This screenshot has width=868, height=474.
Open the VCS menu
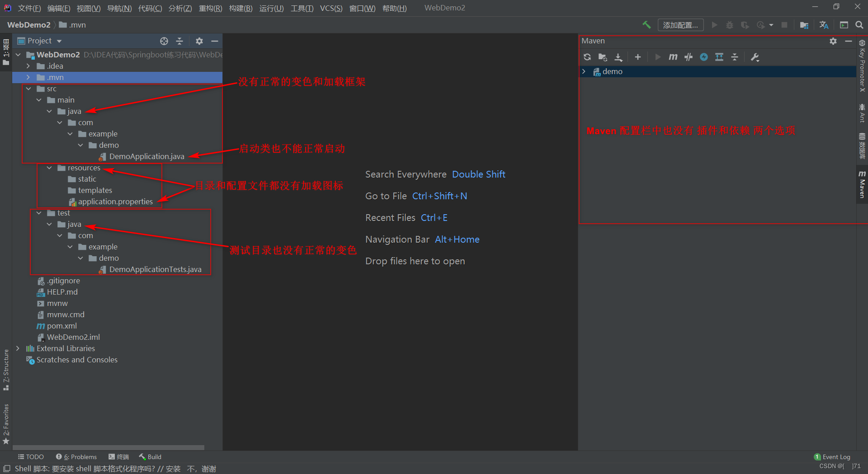pyautogui.click(x=331, y=8)
